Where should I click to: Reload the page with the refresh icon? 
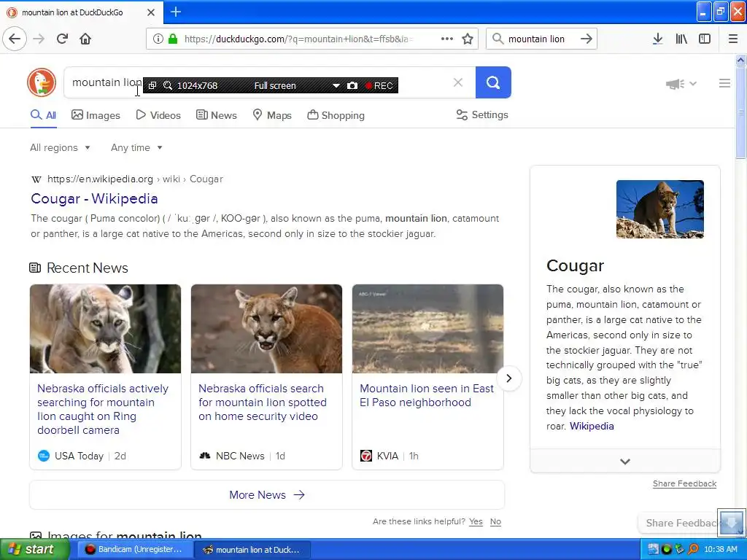pyautogui.click(x=62, y=39)
